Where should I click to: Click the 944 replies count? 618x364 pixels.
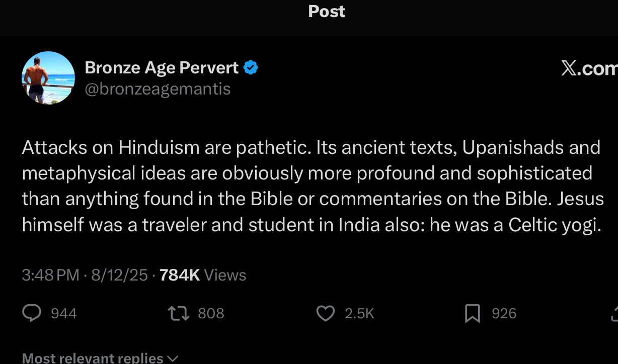point(64,314)
